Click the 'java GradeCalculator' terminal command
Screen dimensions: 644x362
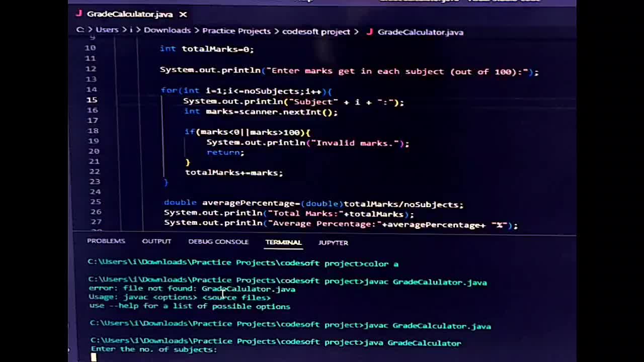point(412,343)
